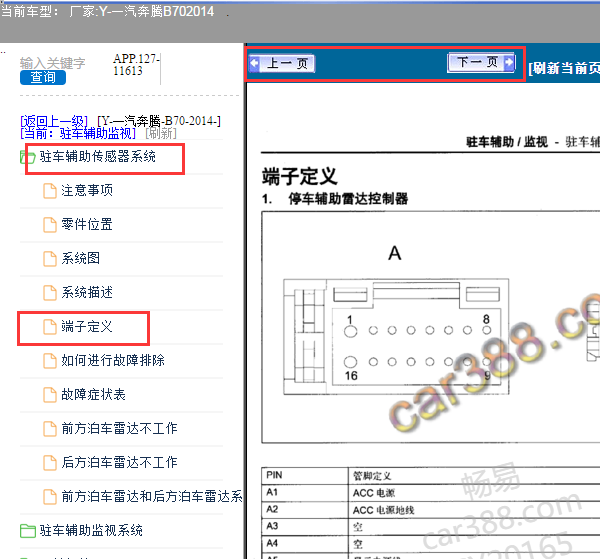
Task: Collapse the 驻车辅助传感器系统 folder icon
Action: (x=28, y=157)
